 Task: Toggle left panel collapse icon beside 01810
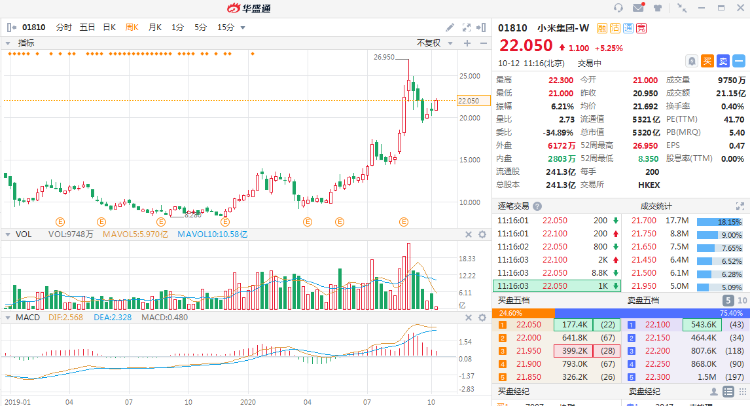click(11, 28)
